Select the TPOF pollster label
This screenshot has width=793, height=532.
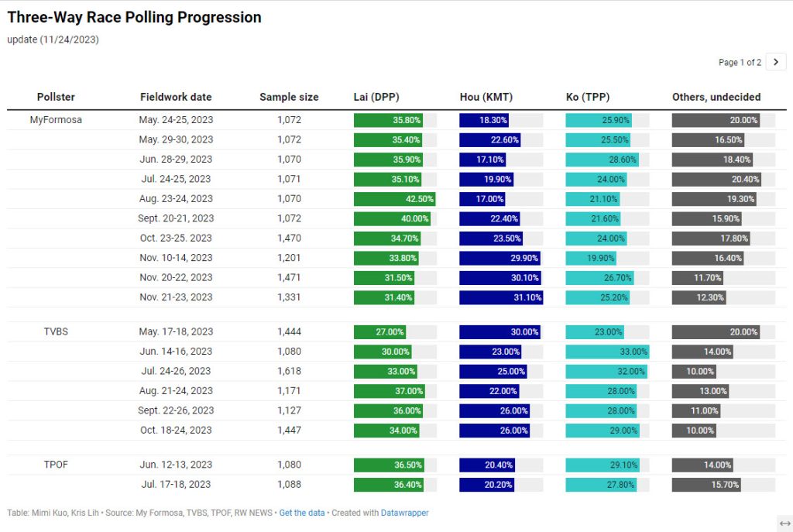click(56, 465)
